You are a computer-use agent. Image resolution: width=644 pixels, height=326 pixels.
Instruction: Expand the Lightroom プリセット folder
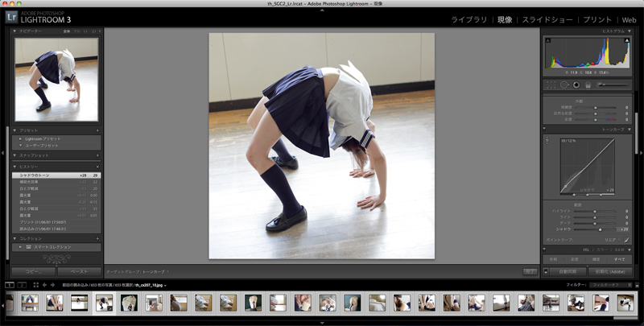tap(20, 138)
